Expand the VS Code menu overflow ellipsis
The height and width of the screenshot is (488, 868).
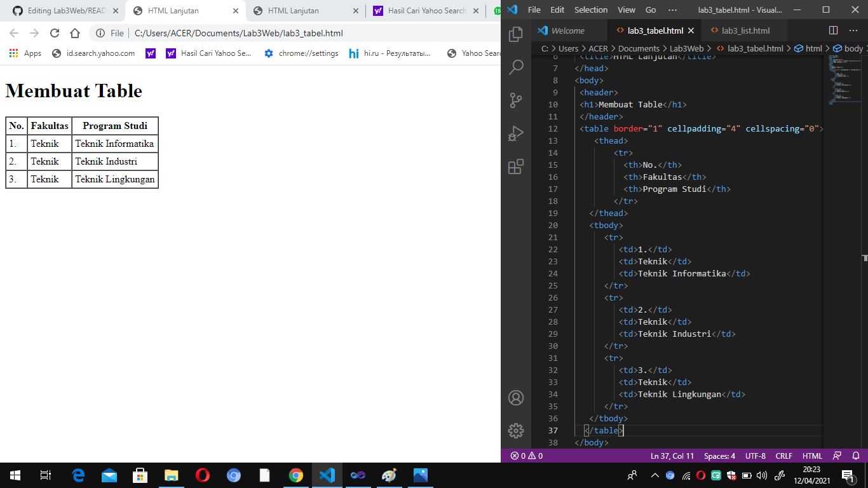click(x=672, y=10)
